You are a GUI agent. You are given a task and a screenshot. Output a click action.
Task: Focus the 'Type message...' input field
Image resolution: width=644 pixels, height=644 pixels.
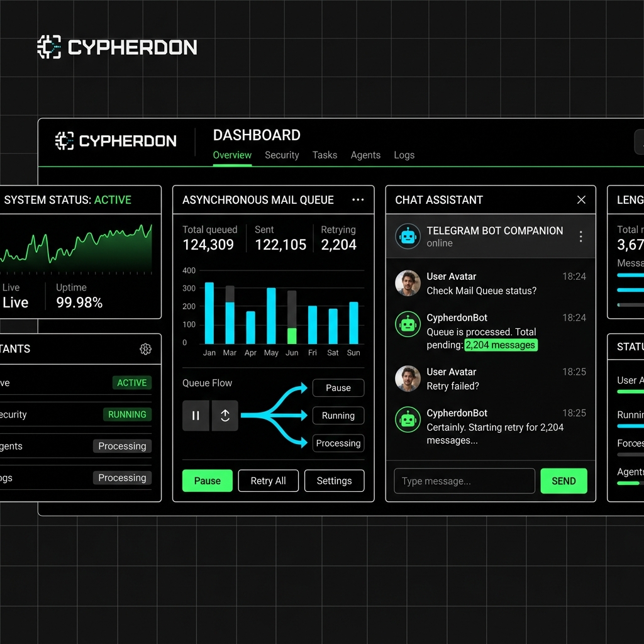tap(465, 480)
